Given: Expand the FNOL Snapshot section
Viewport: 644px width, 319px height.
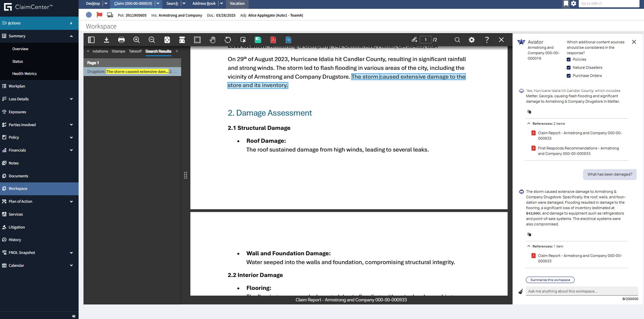Looking at the screenshot, I should [x=71, y=253].
